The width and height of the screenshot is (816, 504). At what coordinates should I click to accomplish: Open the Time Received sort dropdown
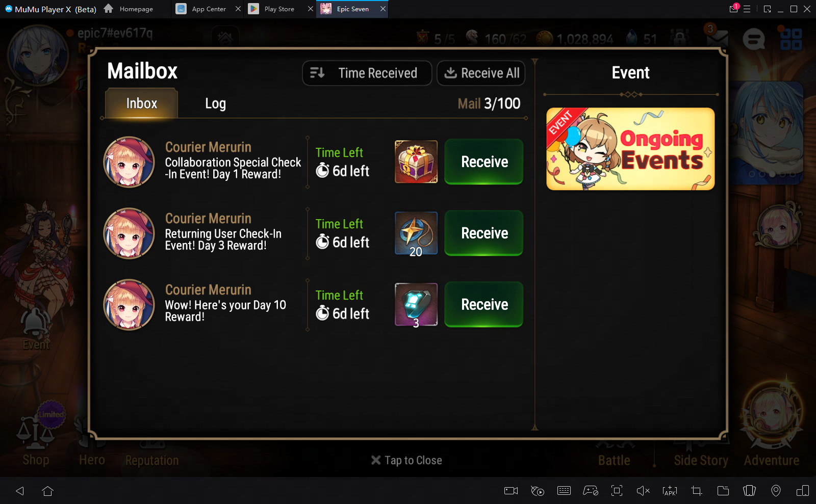coord(367,73)
